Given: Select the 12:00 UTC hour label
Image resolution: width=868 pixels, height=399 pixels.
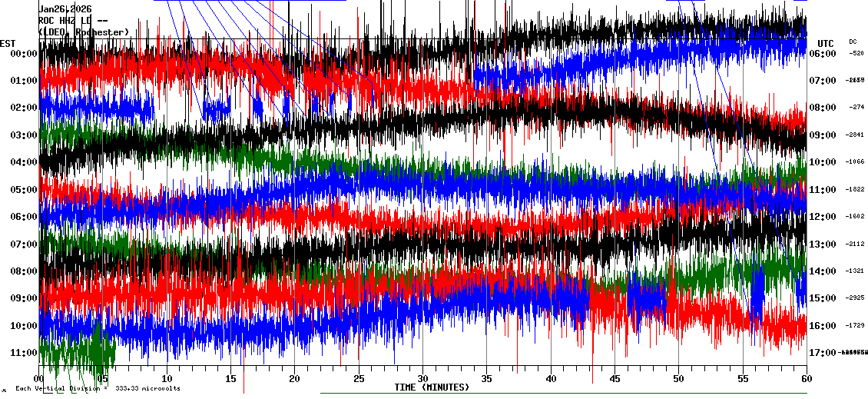Looking at the screenshot, I should pos(827,217).
